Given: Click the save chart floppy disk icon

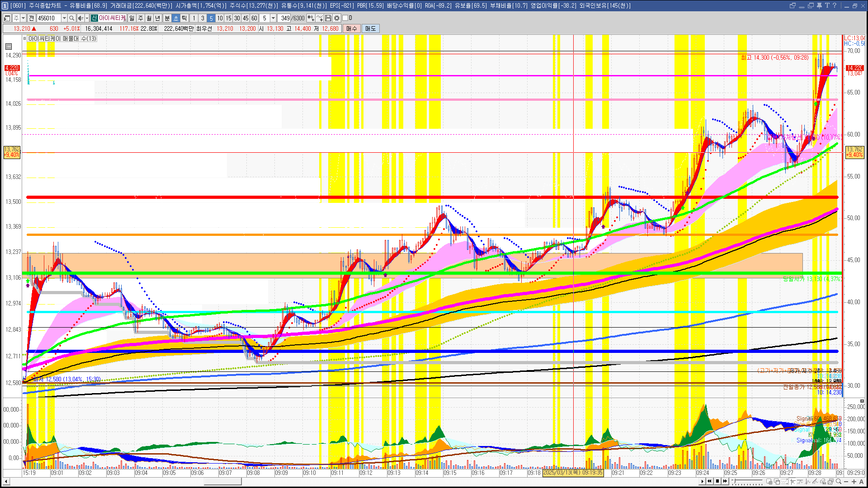Looking at the screenshot, I should (x=328, y=18).
